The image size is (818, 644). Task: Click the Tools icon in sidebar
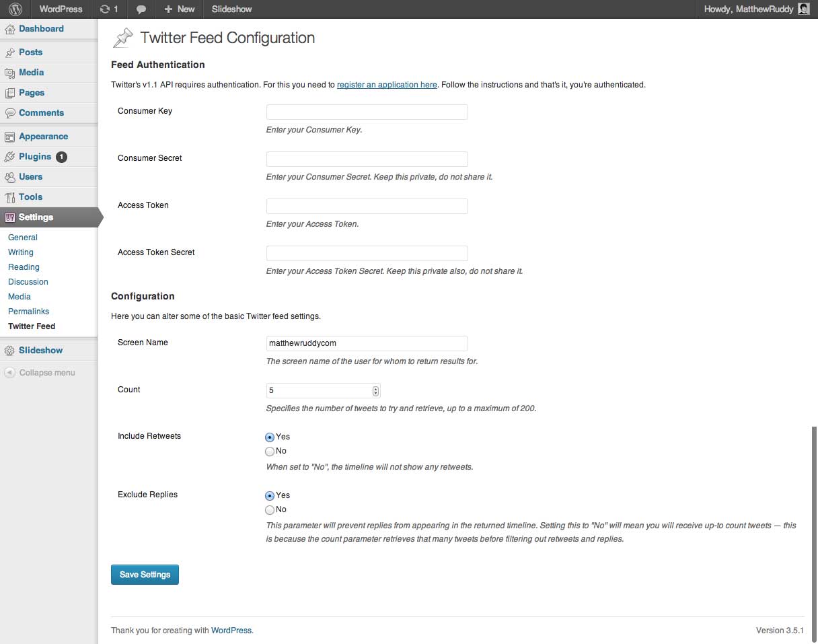tap(10, 197)
